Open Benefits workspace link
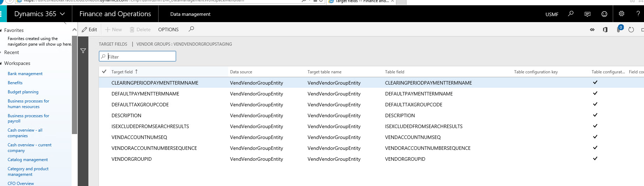This screenshot has height=186, width=644. (x=15, y=83)
